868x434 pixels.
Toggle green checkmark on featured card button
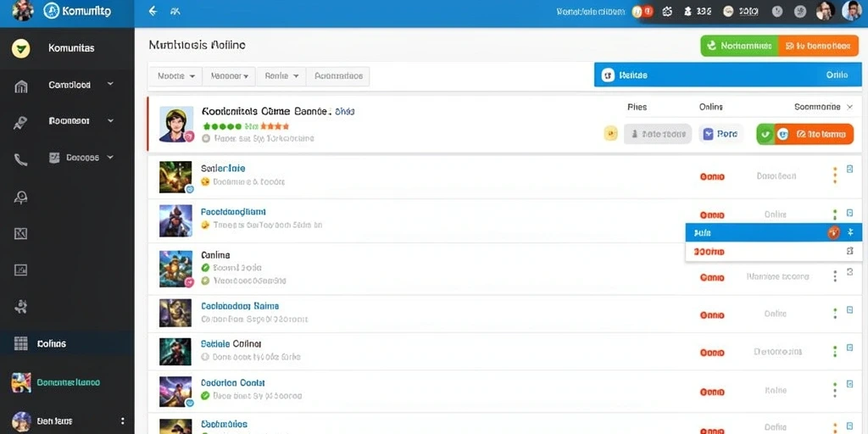tap(765, 134)
